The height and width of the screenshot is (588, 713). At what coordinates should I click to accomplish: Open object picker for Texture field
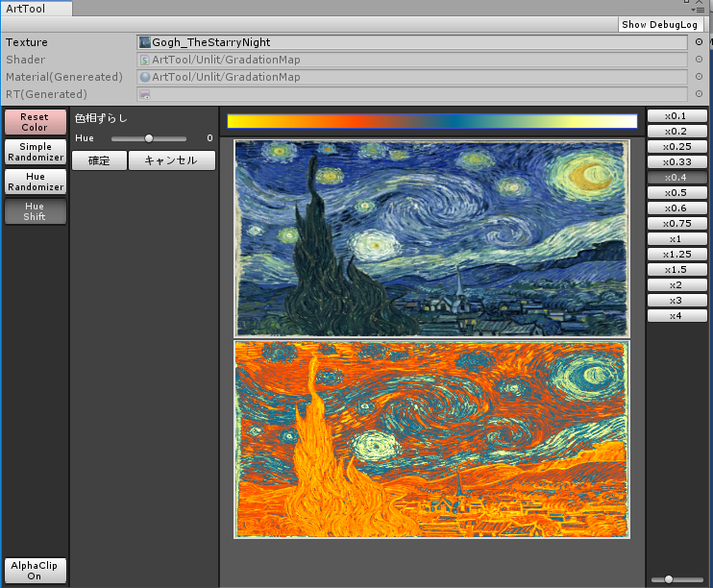click(699, 42)
